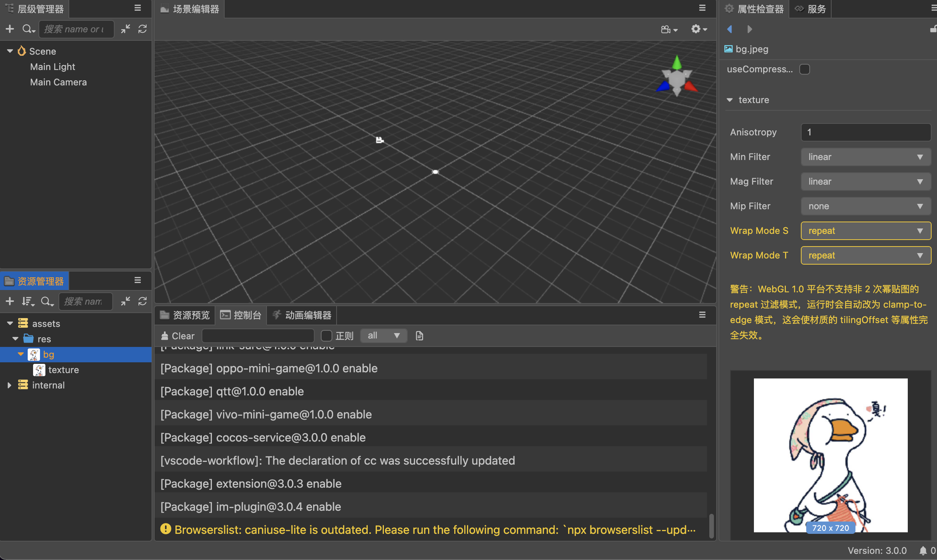Viewport: 937px width, 560px height.
Task: Refresh the assets panel
Action: [x=143, y=301]
